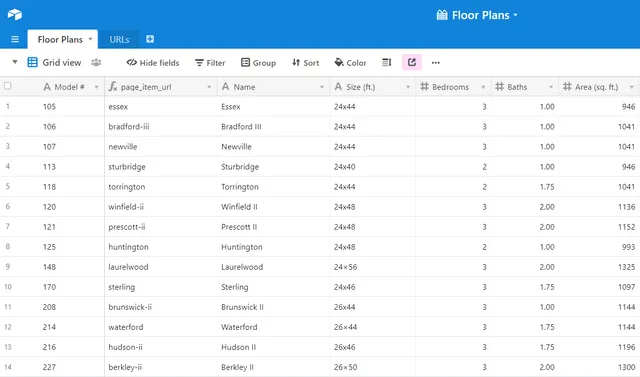Open the page_item_url column dropdown

tap(209, 87)
